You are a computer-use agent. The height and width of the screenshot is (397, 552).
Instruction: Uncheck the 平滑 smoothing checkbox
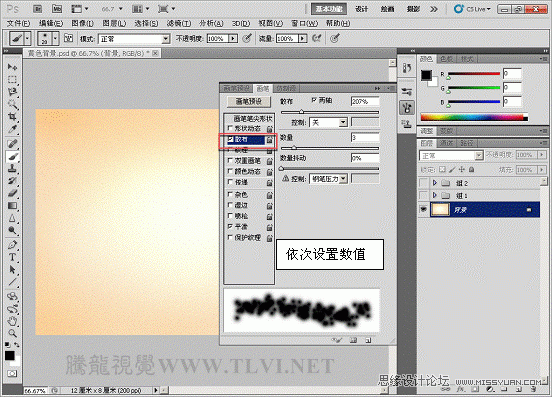click(230, 226)
